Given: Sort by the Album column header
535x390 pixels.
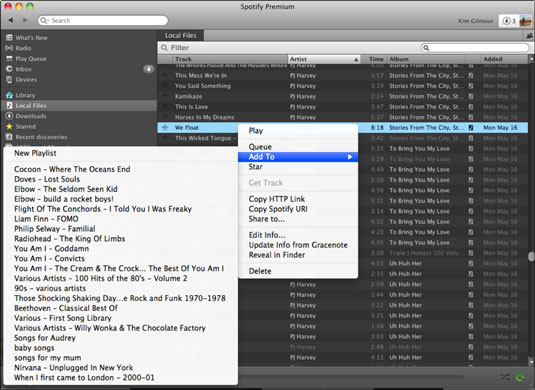Looking at the screenshot, I should click(426, 59).
